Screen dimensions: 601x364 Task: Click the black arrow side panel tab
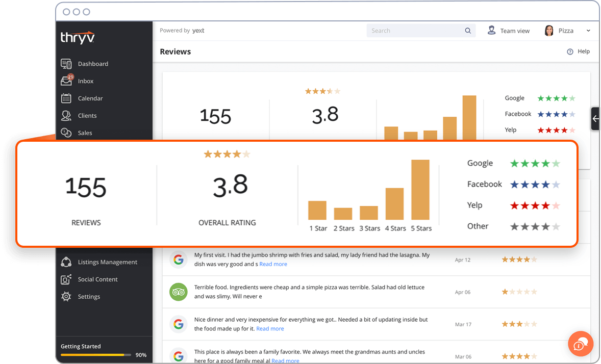[x=595, y=119]
